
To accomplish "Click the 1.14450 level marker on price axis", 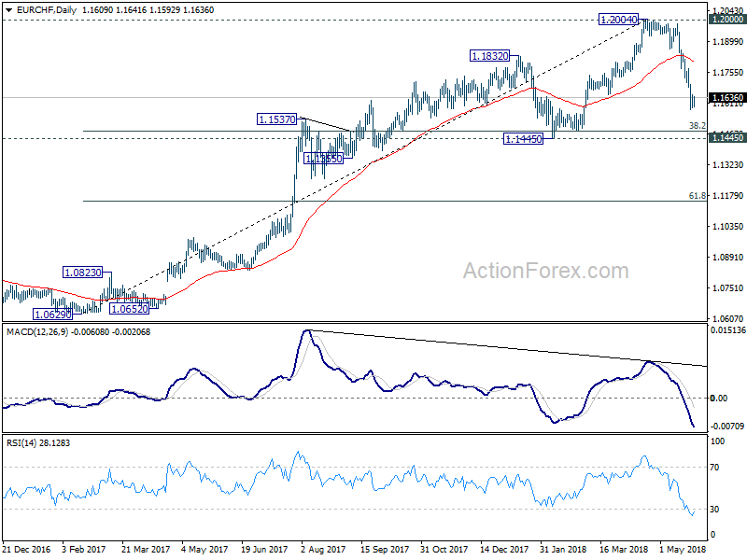I will [727, 137].
